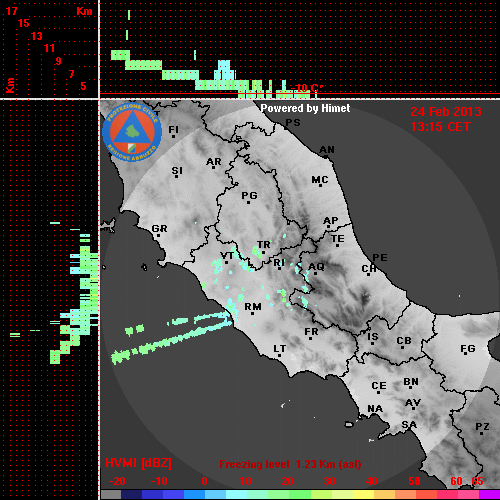Click the cyan color in the dBZ legend
The width and height of the screenshot is (500, 500).
coord(237,494)
